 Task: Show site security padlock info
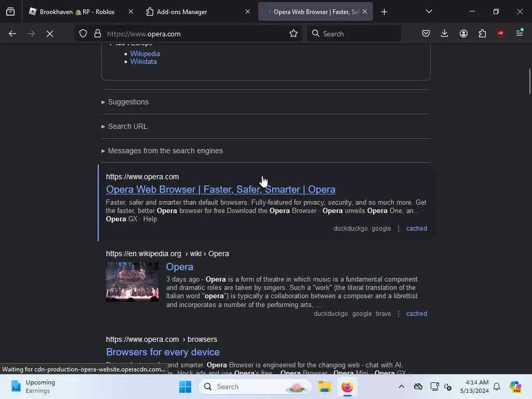(98, 34)
